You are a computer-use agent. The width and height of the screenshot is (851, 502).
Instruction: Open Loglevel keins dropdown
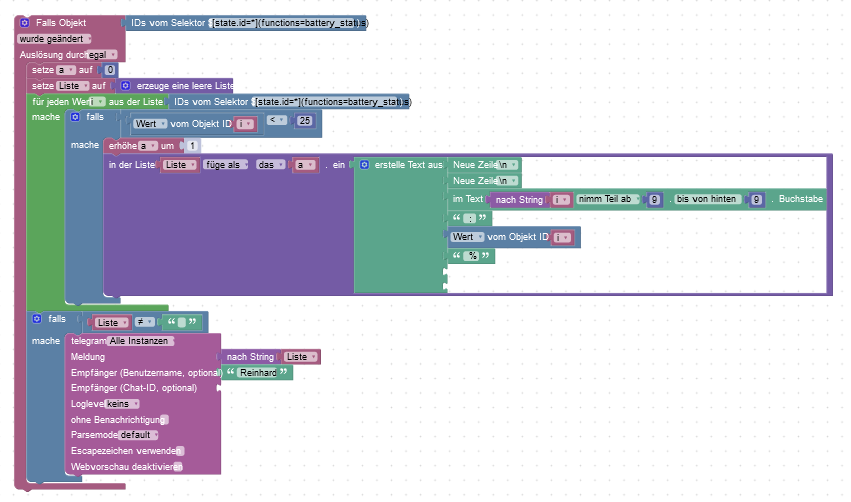pos(122,404)
